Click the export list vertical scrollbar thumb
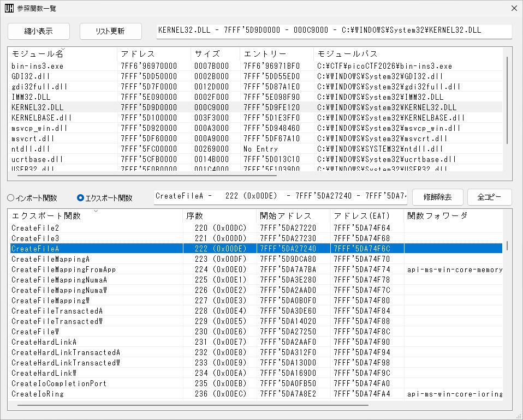Viewport: 523px width, 420px height. (x=508, y=246)
